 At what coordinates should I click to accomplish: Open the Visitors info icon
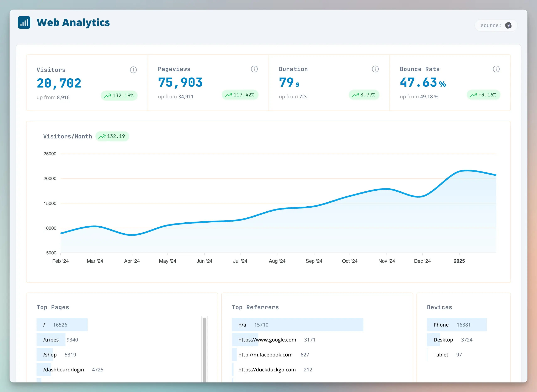click(133, 70)
